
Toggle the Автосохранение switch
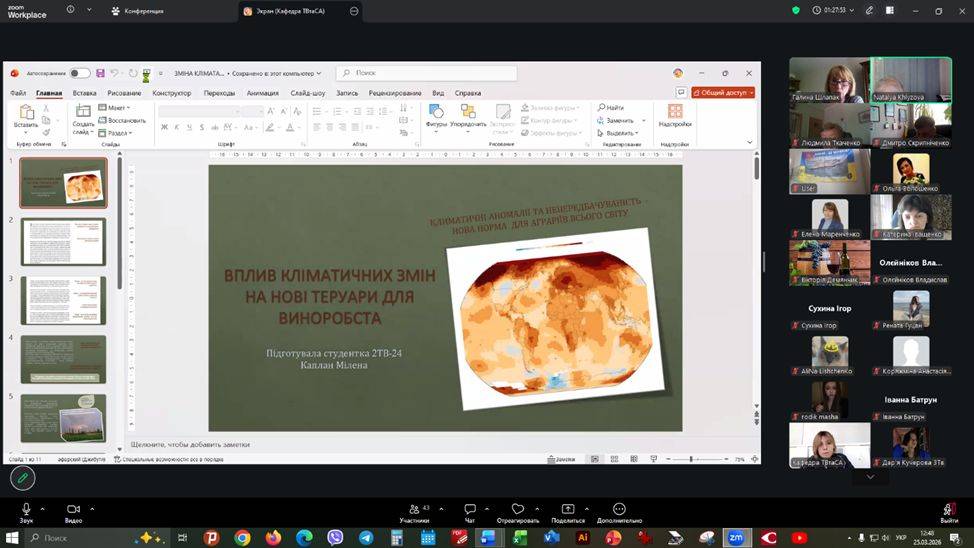click(x=78, y=73)
